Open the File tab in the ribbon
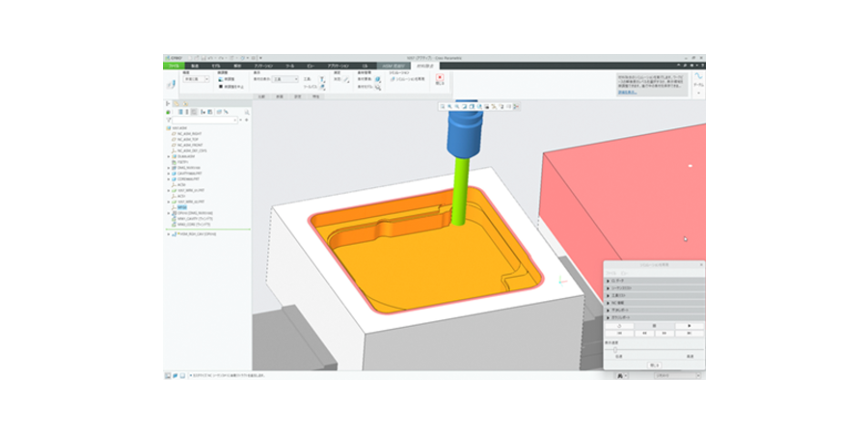 (174, 65)
